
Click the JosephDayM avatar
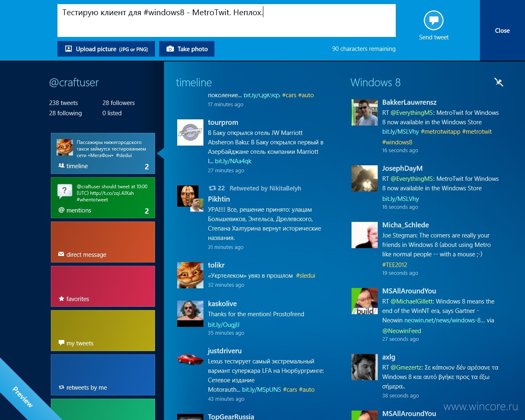pos(365,178)
